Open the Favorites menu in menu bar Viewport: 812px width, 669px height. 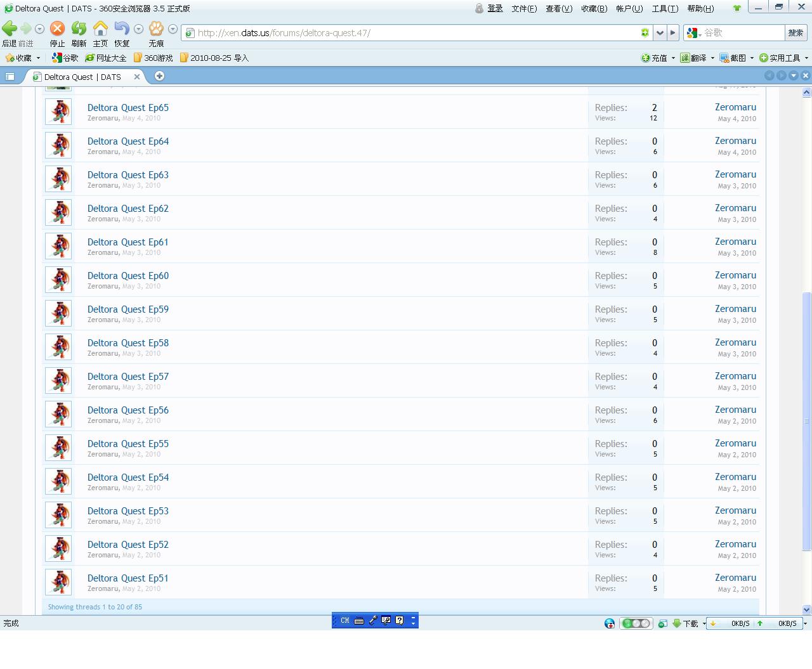(594, 8)
